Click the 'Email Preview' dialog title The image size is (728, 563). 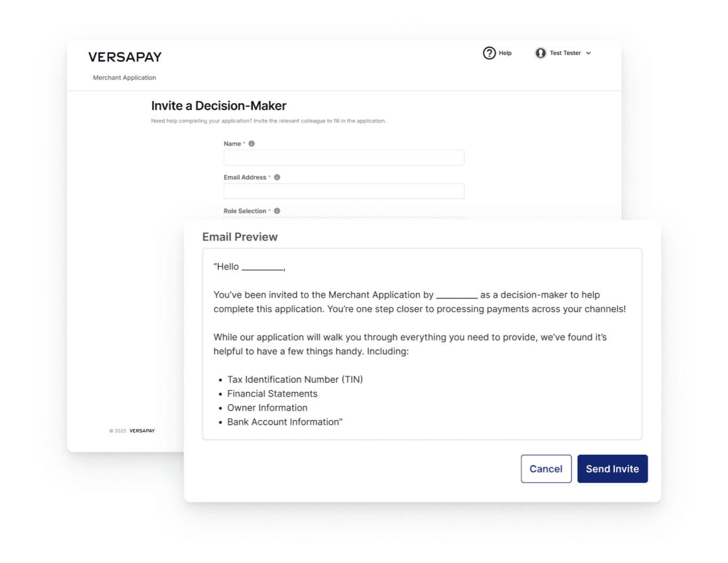pyautogui.click(x=240, y=237)
